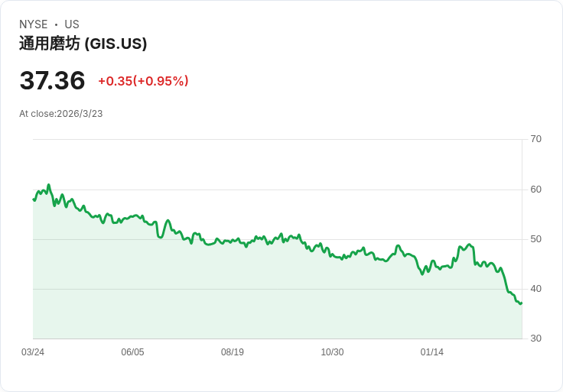
Task: Click the February peak of the line near 49
Action: point(469,245)
